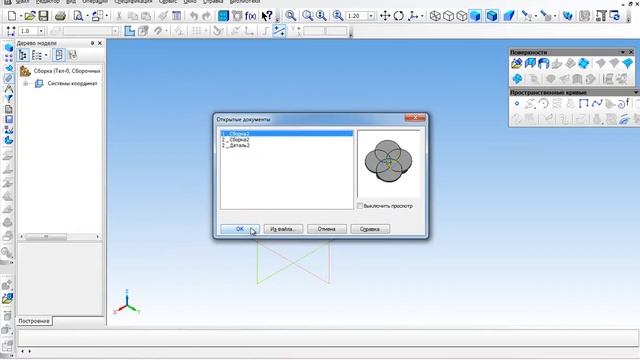Open the print preview dropdown arrow
The width and height of the screenshot is (640, 360).
87,16
